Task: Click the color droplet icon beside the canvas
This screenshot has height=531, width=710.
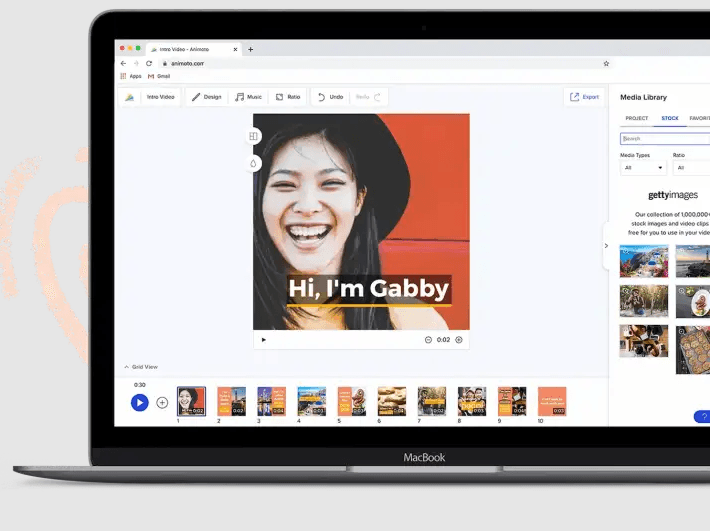Action: tap(254, 163)
